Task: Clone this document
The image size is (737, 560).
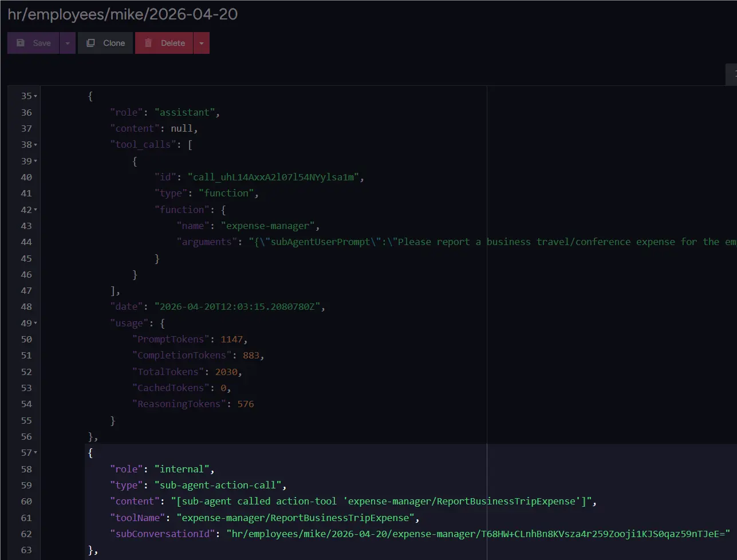Action: pos(105,43)
